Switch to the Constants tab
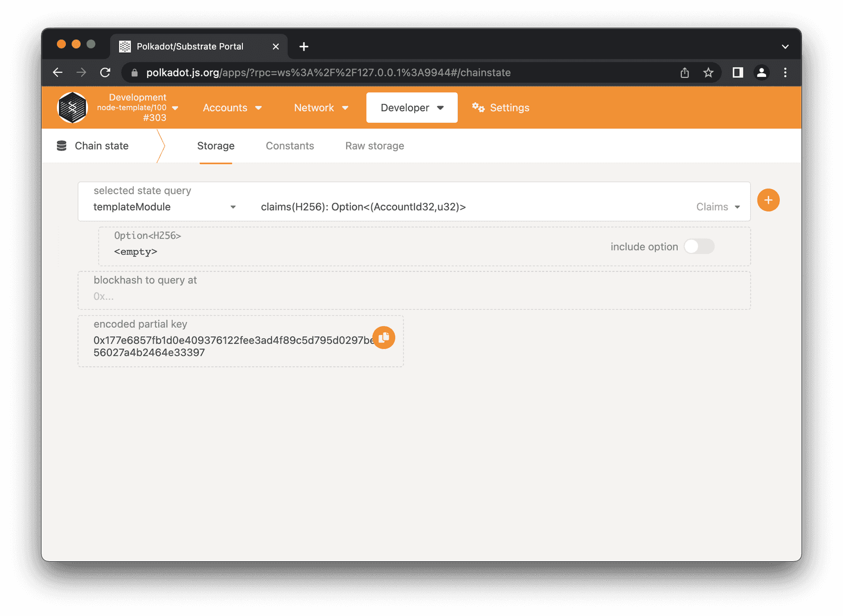Viewport: 843px width, 616px height. [290, 146]
